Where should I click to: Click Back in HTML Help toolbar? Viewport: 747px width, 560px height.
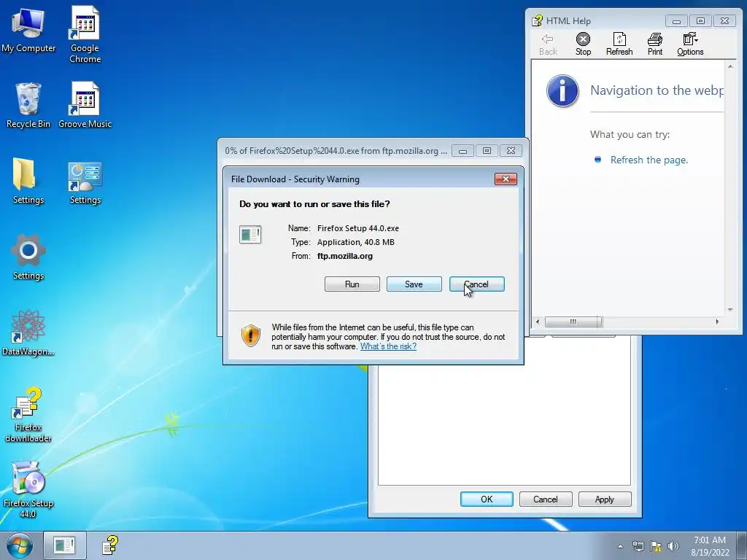(548, 44)
